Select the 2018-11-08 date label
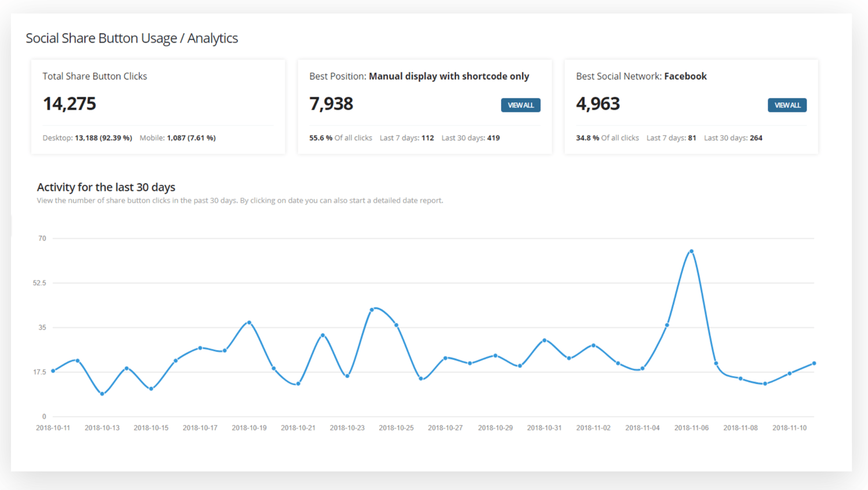868x490 pixels. point(740,428)
